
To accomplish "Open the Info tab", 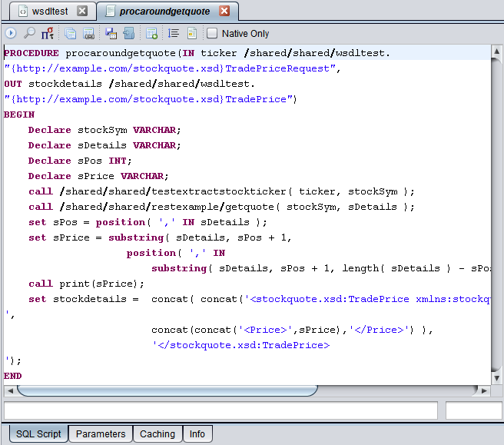I will [197, 434].
